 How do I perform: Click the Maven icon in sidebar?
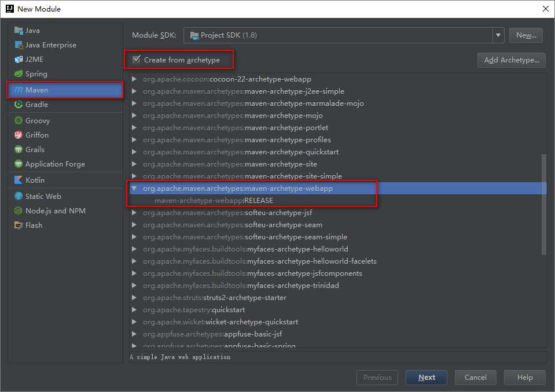19,90
